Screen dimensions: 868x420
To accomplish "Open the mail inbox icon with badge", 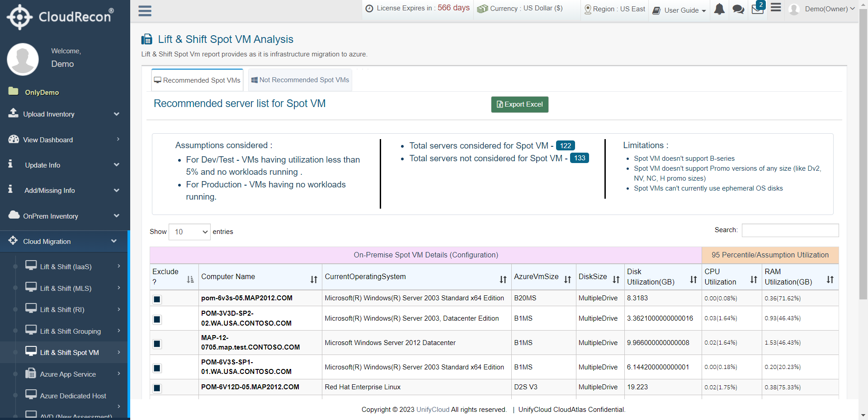I will 757,9.
